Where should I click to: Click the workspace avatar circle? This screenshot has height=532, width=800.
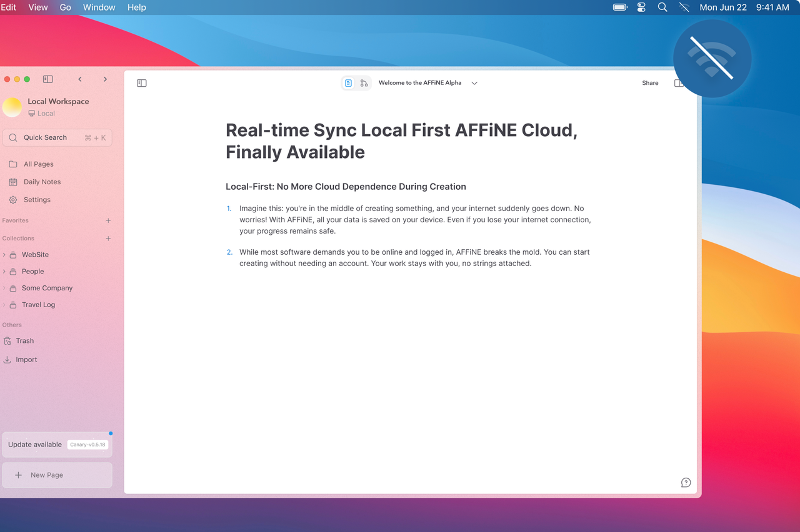tap(12, 107)
